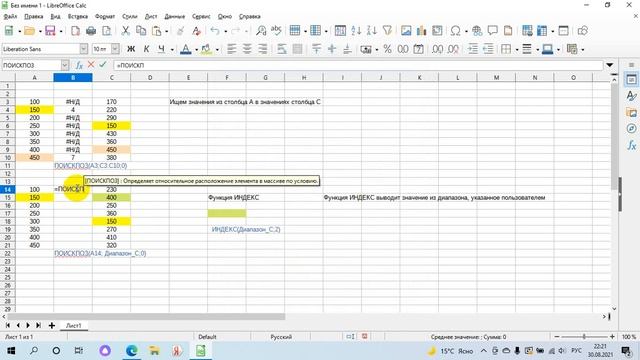
Task: Toggle Align Left
Action: 231,49
